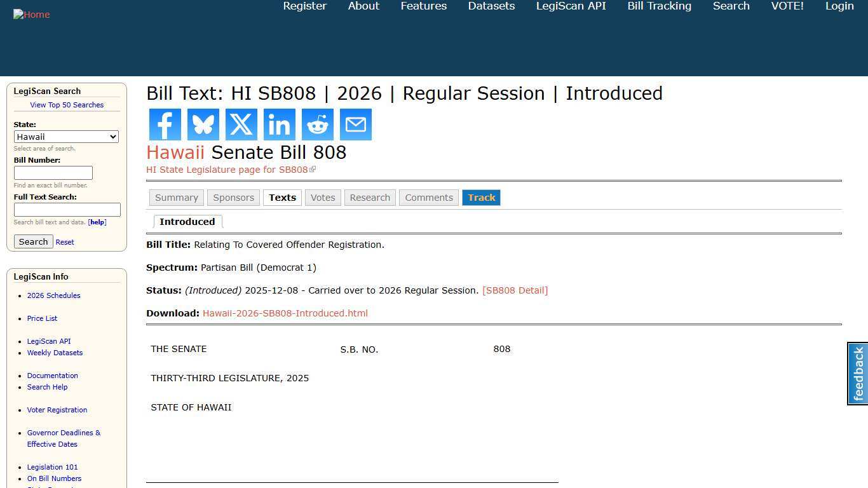868x488 pixels.
Task: Open the feedback tab on the right edge
Action: coord(857,374)
